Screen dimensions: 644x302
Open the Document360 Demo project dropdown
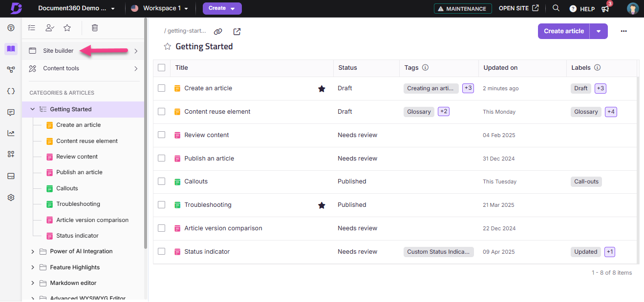(76, 8)
